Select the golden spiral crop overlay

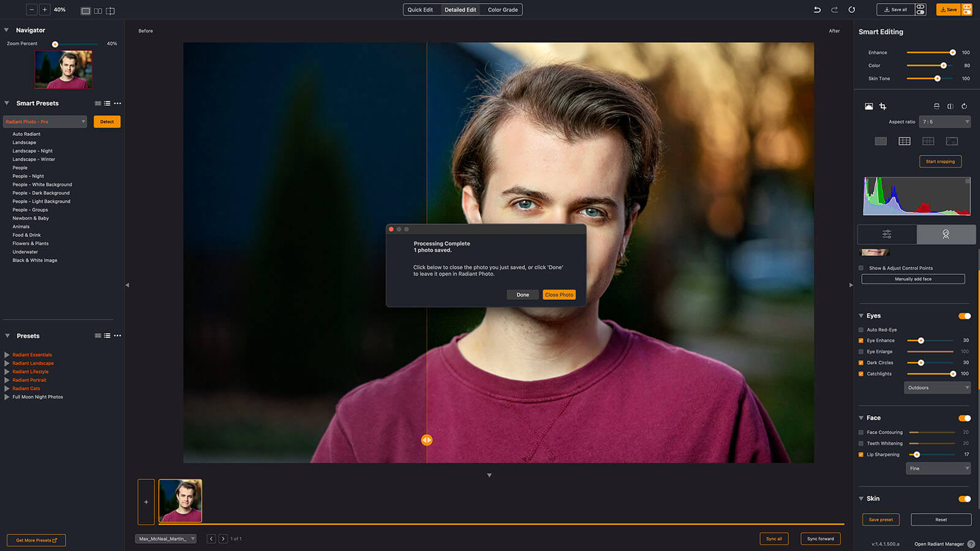pyautogui.click(x=952, y=141)
